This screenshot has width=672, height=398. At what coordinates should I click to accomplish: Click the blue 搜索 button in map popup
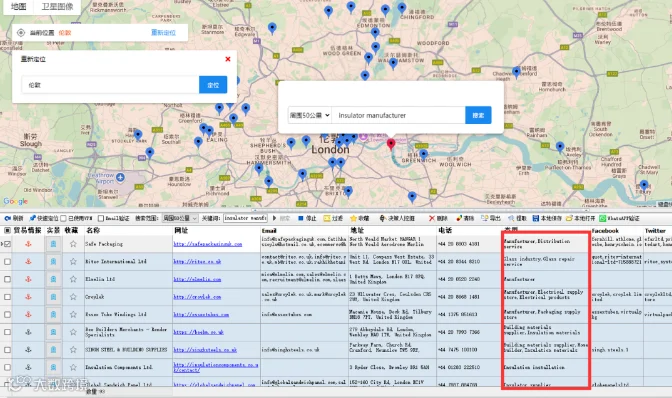[478, 115]
